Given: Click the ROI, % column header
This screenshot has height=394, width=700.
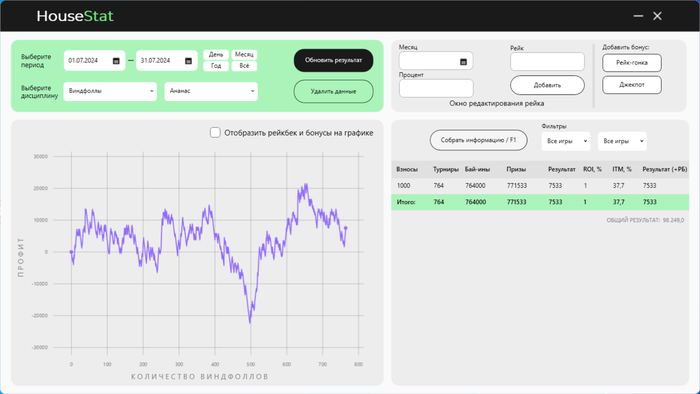Looking at the screenshot, I should pyautogui.click(x=592, y=170).
